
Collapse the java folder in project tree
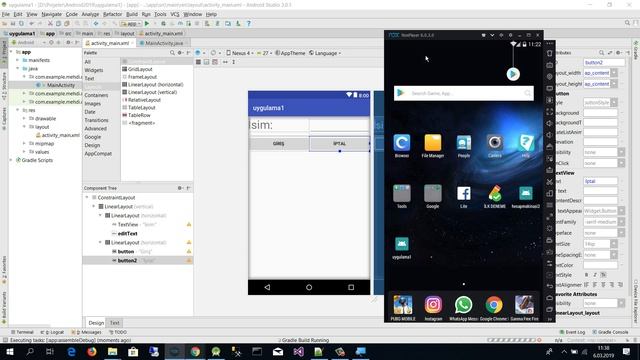click(18, 69)
